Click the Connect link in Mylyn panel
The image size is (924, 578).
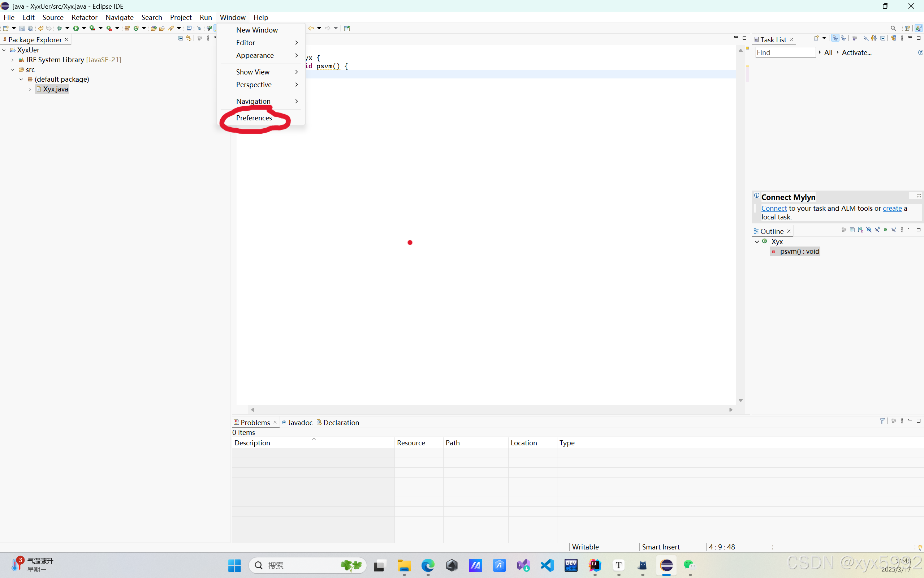point(773,208)
